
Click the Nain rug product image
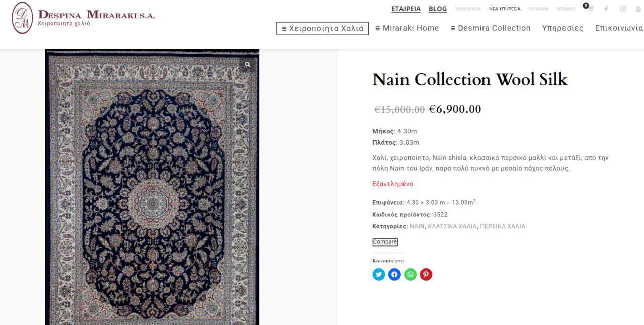[152, 191]
